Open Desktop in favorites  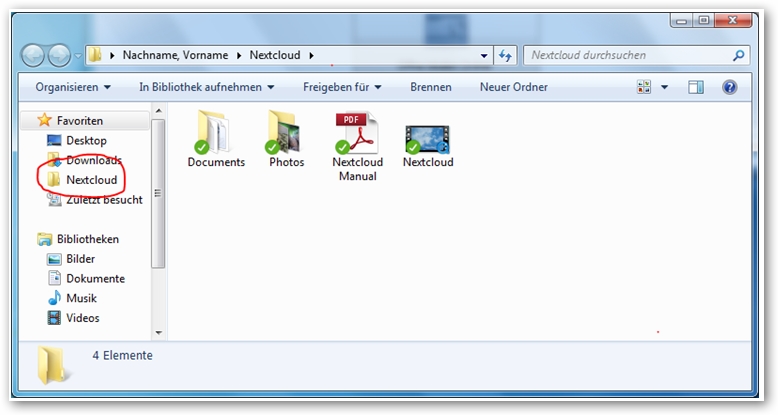point(86,140)
